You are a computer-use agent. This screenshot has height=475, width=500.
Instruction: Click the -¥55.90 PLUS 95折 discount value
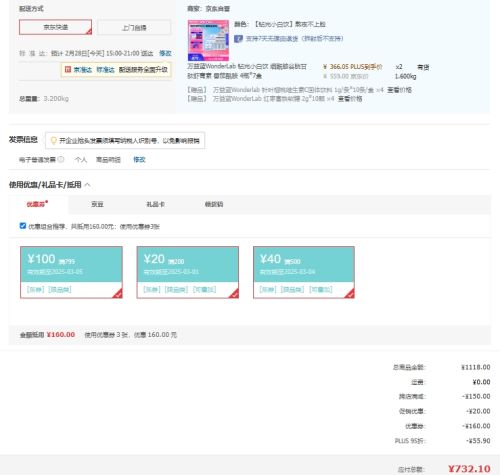pos(478,441)
